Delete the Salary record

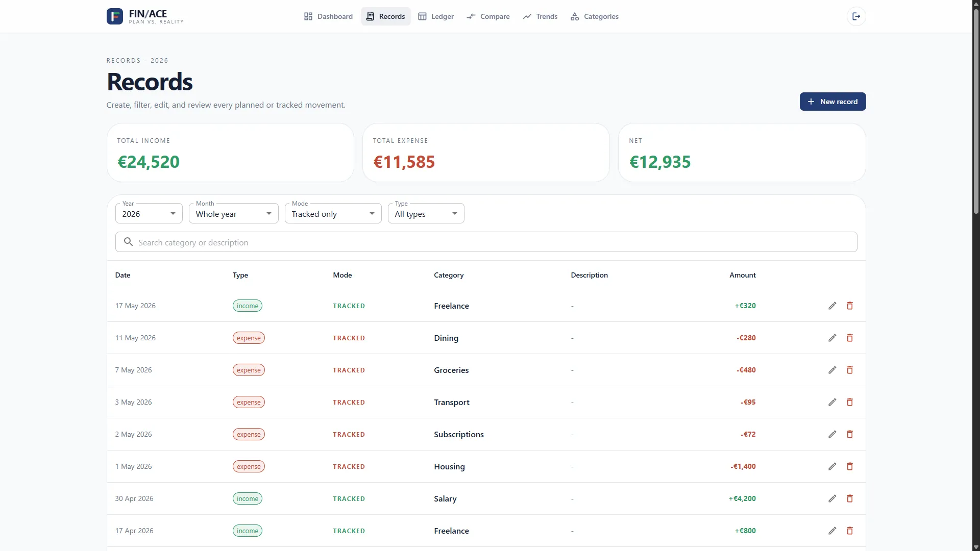tap(850, 498)
